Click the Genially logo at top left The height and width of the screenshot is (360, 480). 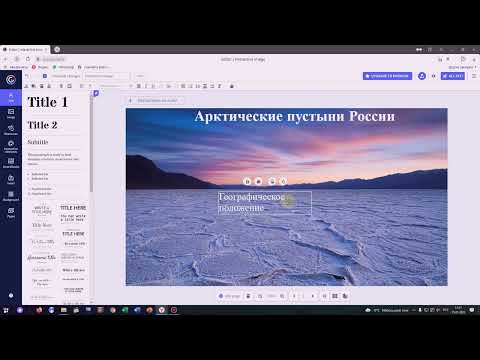(x=11, y=80)
